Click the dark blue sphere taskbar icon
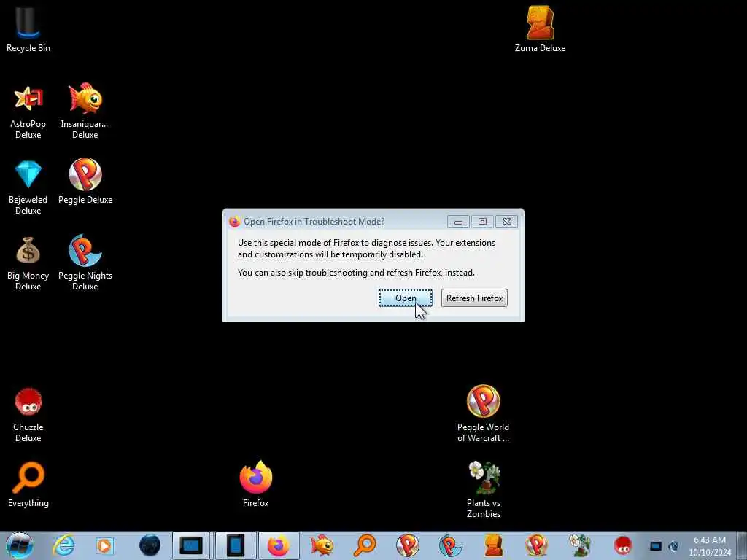 pyautogui.click(x=150, y=545)
